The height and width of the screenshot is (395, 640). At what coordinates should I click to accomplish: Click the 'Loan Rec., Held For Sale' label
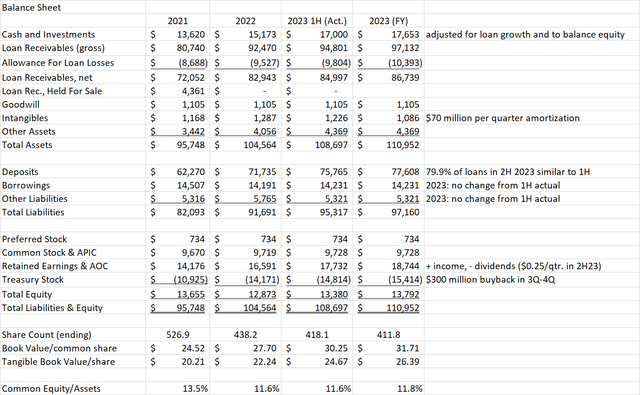(x=52, y=91)
